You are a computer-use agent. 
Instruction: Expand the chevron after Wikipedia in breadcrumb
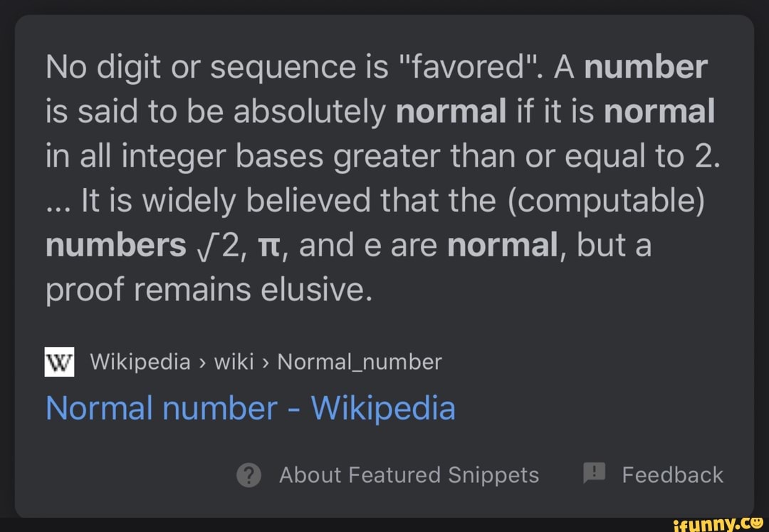coord(202,362)
